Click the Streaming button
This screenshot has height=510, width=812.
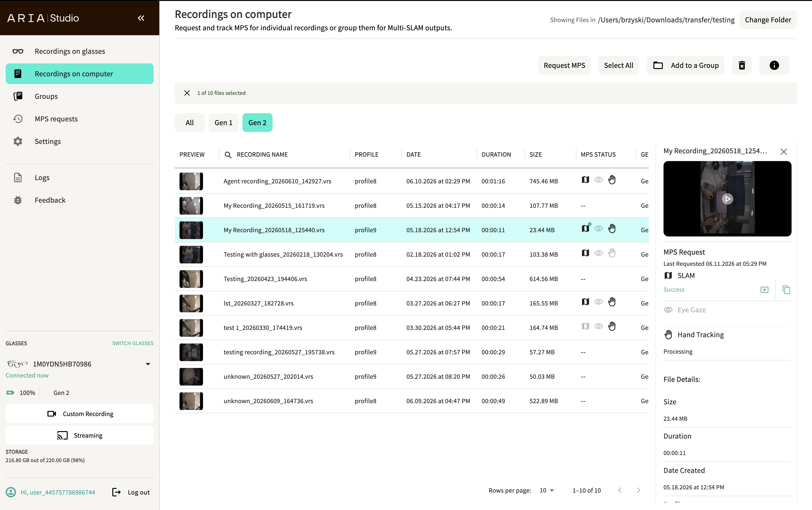(80, 436)
